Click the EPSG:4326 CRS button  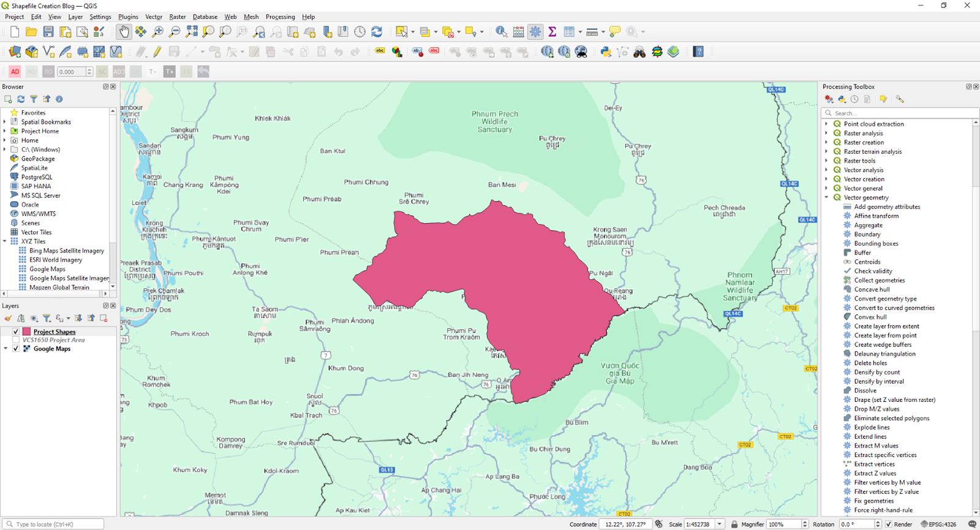(938, 524)
